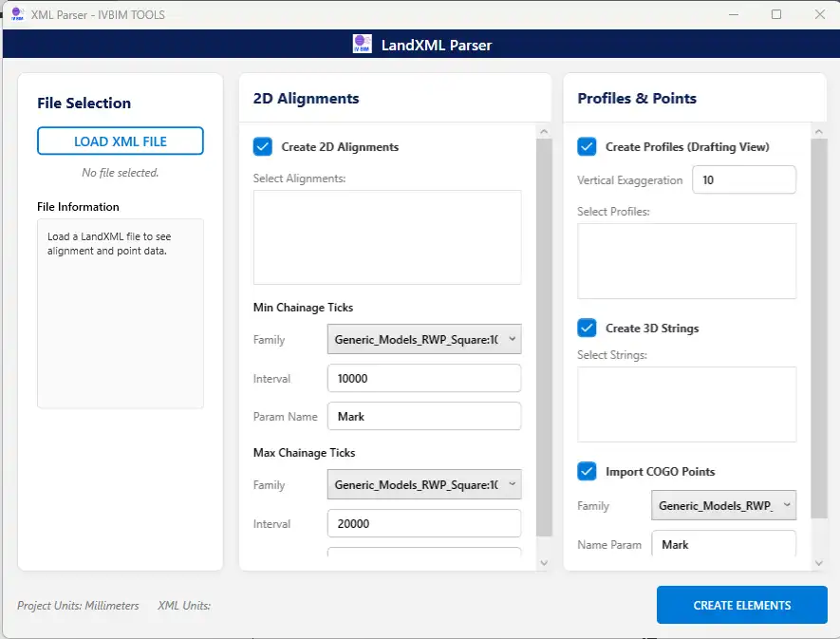Viewport: 840px width, 639px height.
Task: Click the IVBIM logo in the header banner
Action: tap(362, 44)
